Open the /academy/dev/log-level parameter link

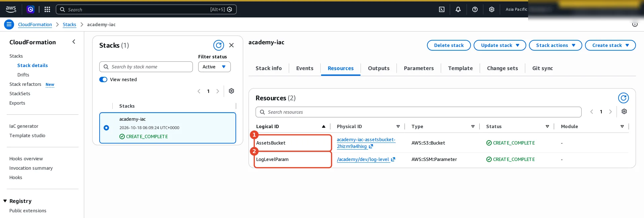pos(363,159)
